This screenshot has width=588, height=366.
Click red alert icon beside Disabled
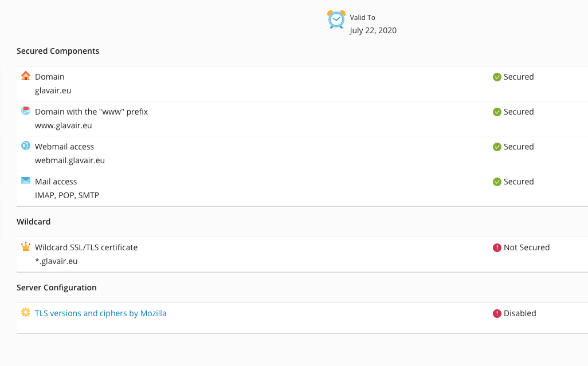(497, 313)
